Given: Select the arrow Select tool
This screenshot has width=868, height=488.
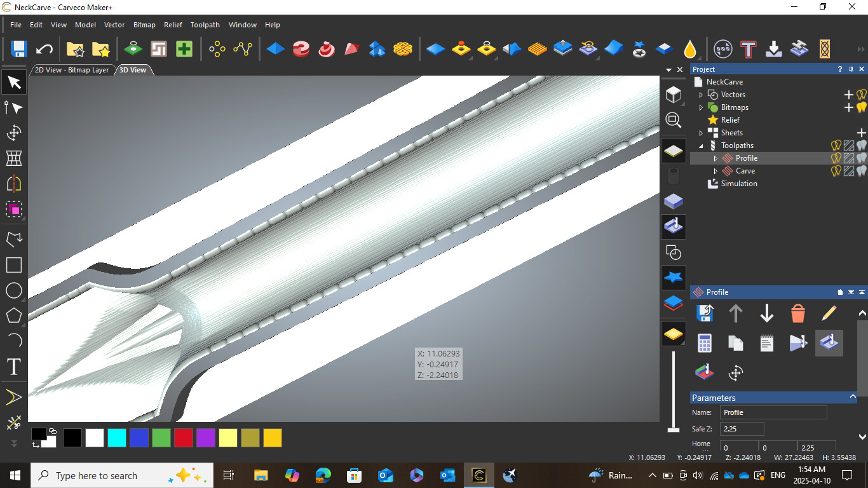Looking at the screenshot, I should tap(14, 82).
